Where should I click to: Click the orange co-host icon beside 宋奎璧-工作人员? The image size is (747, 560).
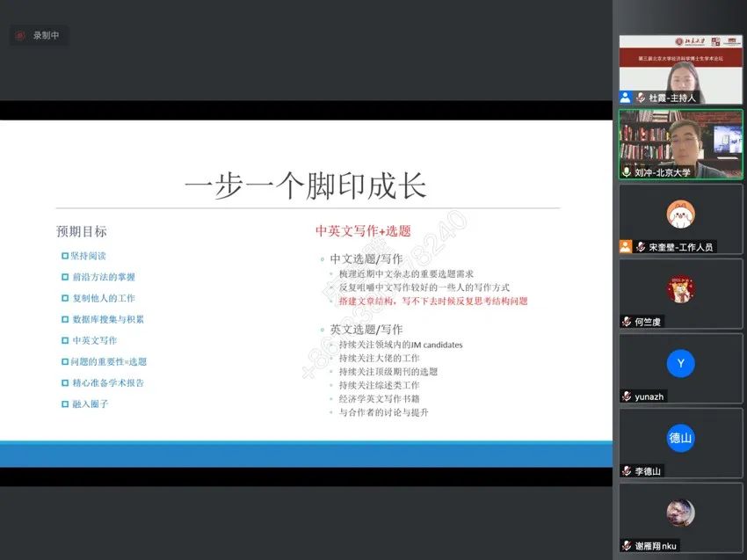pos(626,247)
